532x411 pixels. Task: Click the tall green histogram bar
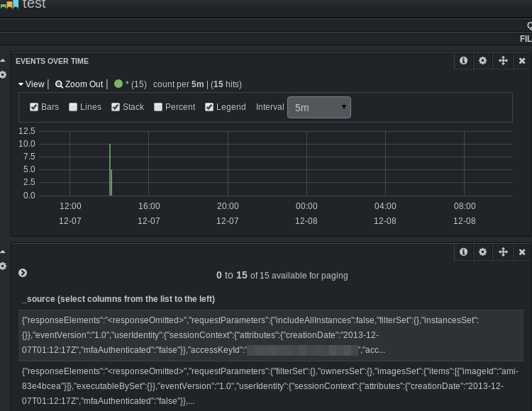click(x=110, y=170)
